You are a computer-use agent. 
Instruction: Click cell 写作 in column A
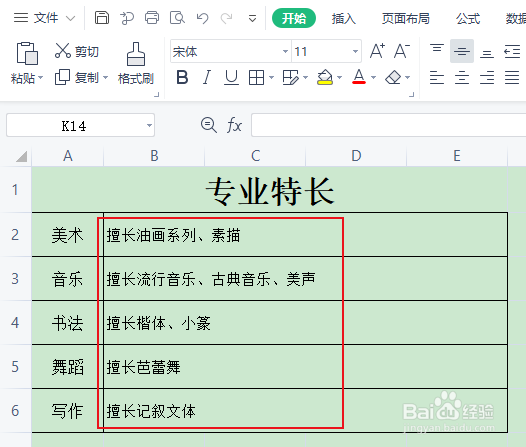(x=67, y=411)
